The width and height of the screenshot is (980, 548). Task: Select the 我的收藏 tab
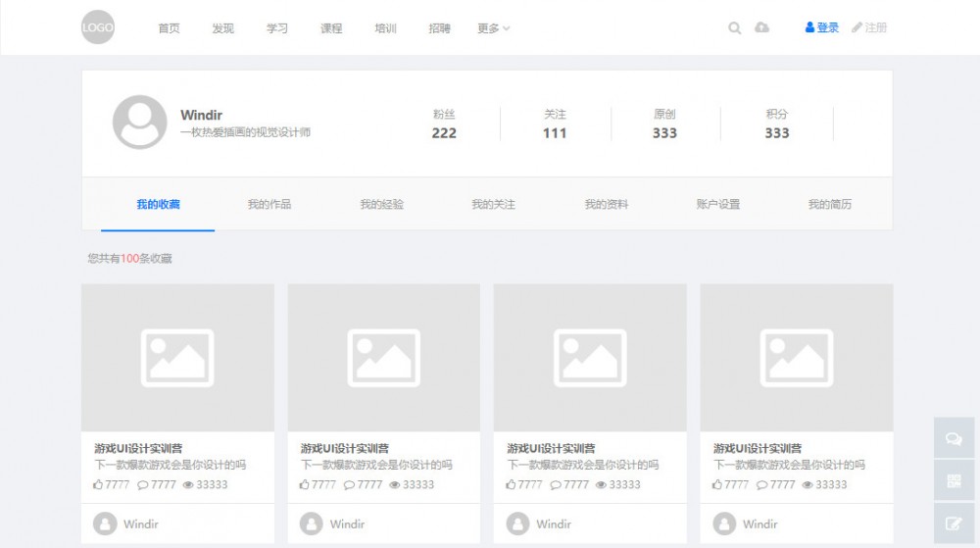[158, 204]
